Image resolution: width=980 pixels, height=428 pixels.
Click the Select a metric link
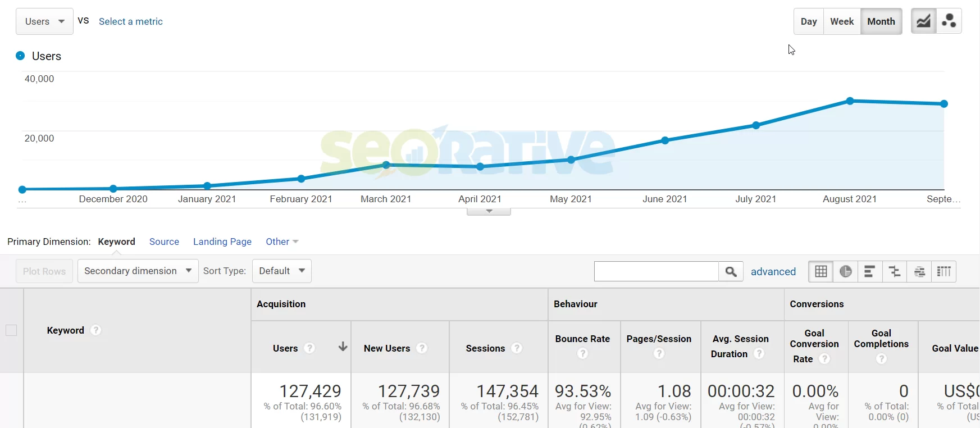(131, 21)
